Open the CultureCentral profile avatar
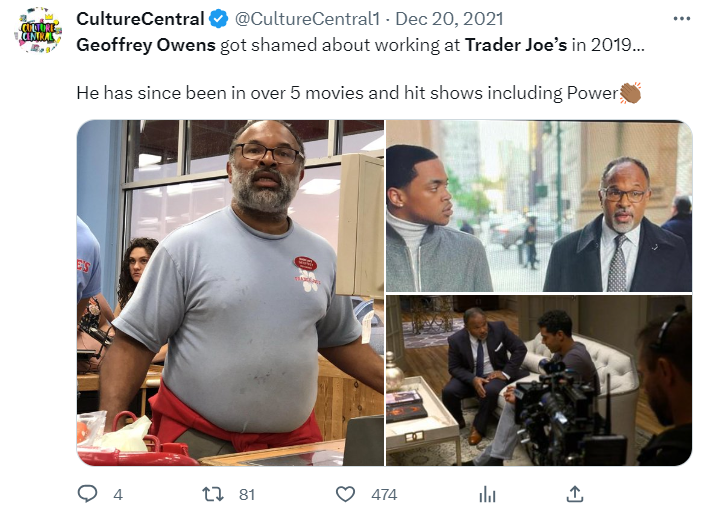 40,30
